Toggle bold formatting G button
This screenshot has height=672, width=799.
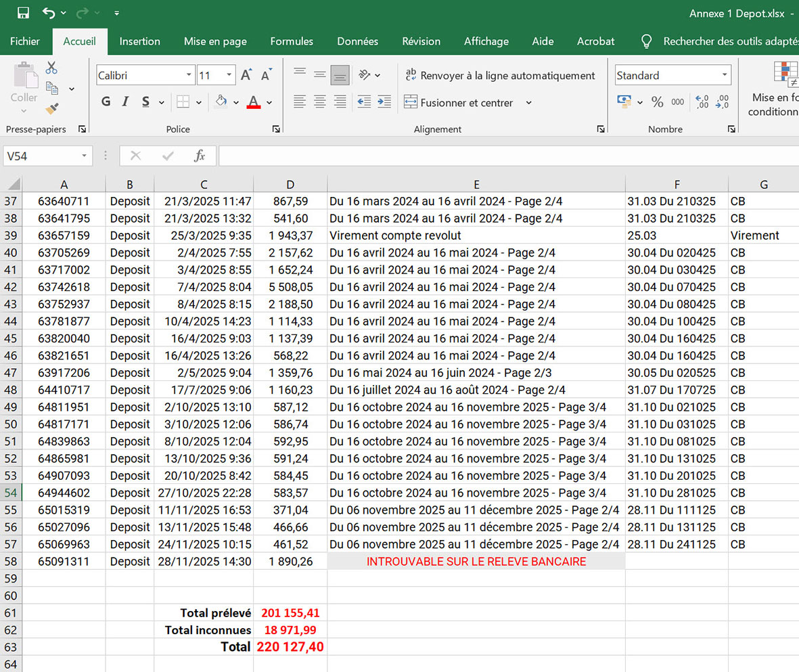pyautogui.click(x=106, y=102)
